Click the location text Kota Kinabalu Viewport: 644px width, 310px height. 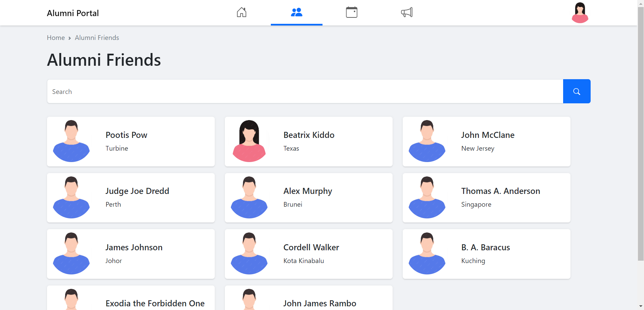304,261
